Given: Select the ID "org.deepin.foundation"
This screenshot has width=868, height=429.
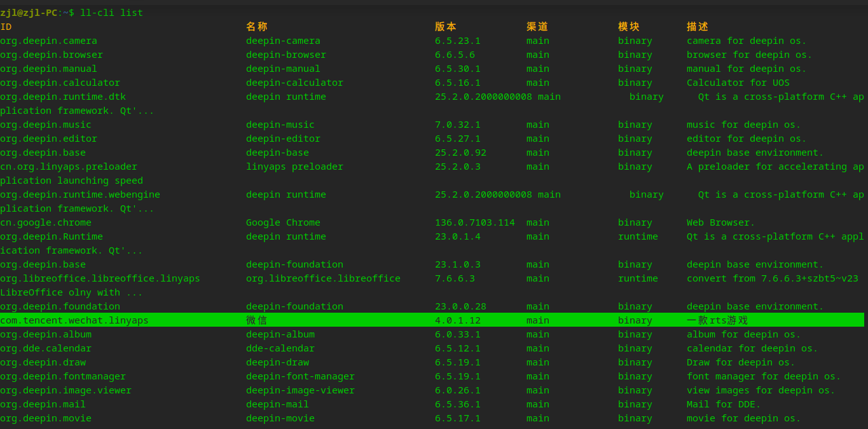Looking at the screenshot, I should point(60,306).
